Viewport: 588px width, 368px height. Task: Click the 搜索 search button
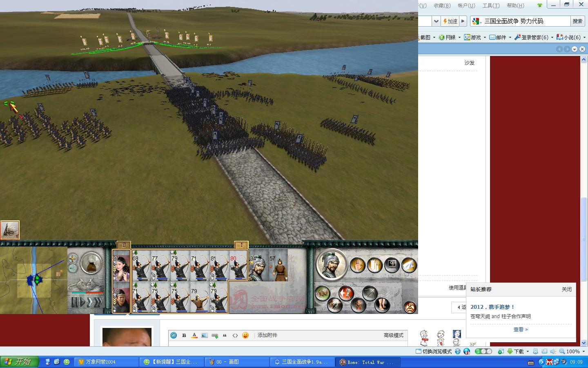pos(577,21)
